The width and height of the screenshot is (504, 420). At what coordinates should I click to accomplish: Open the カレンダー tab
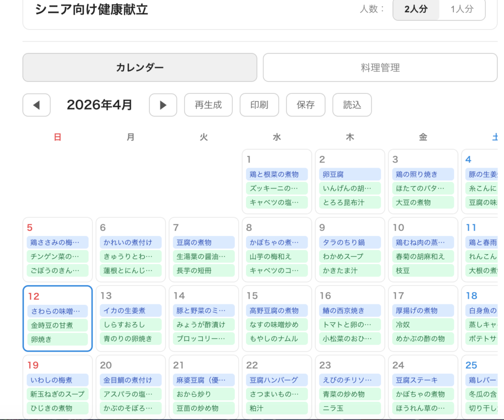point(140,67)
